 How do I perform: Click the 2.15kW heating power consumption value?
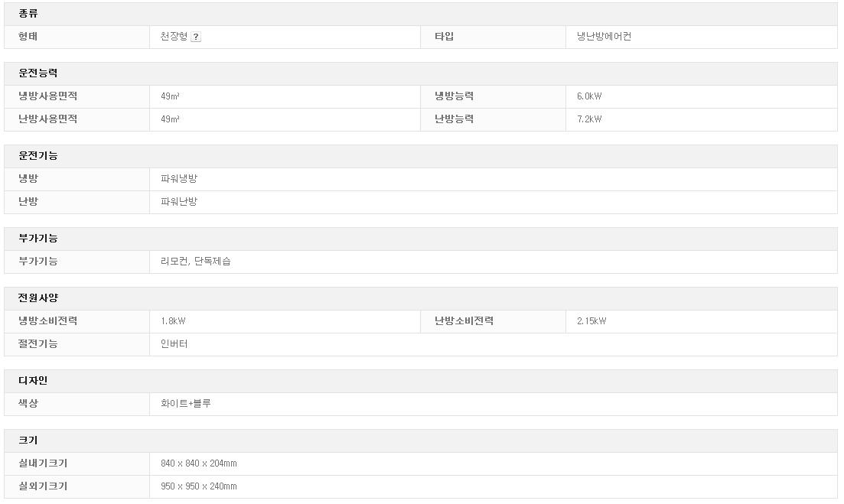591,321
